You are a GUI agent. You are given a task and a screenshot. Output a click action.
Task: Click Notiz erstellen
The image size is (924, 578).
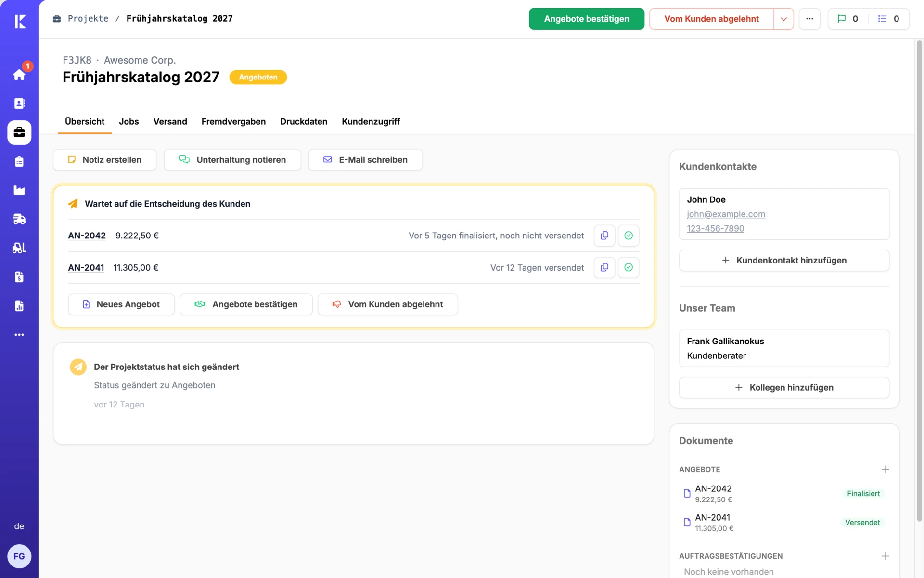pyautogui.click(x=105, y=160)
